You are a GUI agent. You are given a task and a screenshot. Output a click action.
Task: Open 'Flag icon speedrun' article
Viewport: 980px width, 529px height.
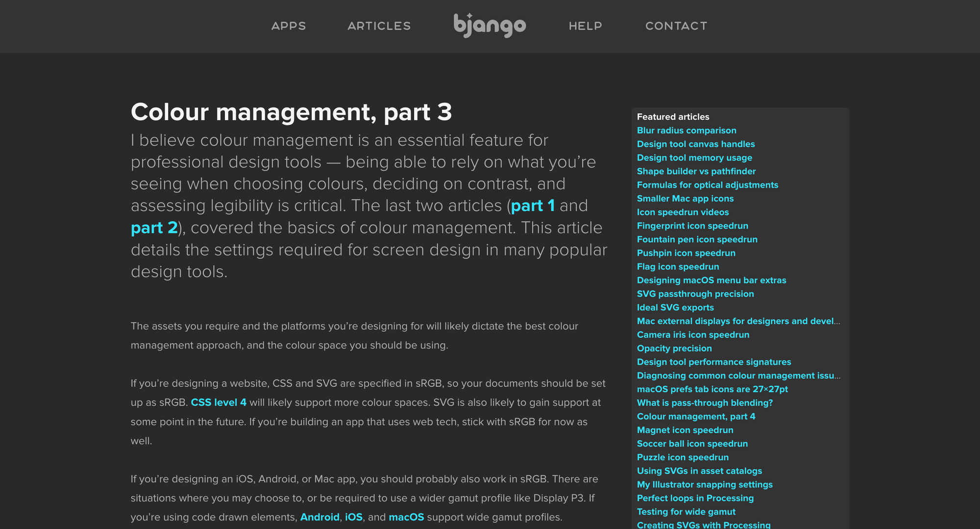678,267
